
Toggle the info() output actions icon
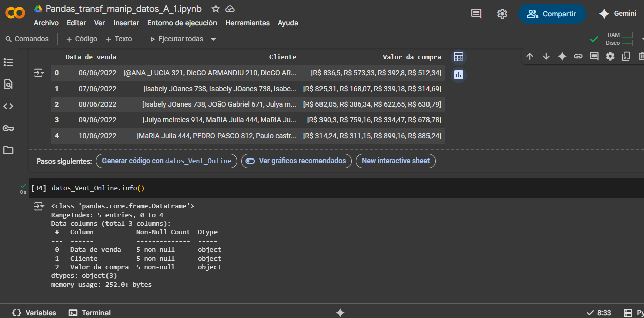click(x=39, y=206)
